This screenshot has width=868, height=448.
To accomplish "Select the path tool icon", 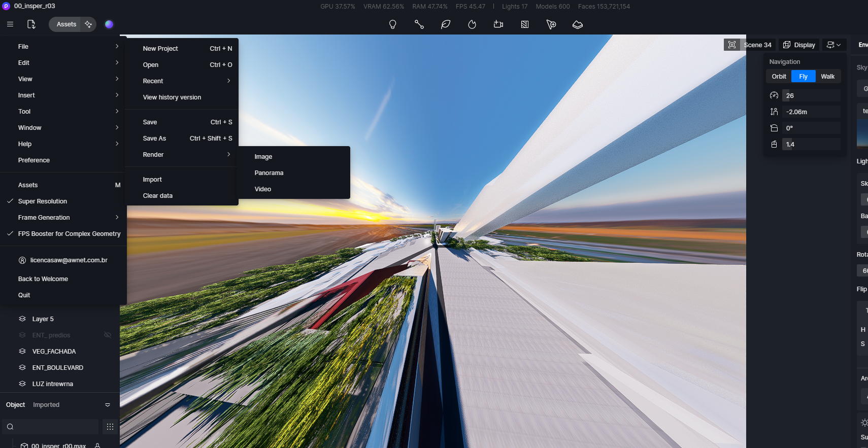I will point(419,24).
